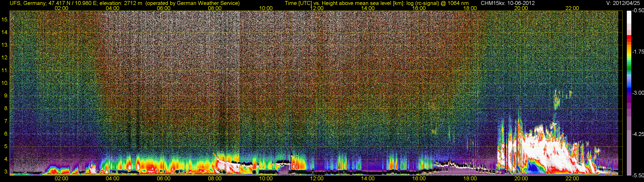The image size is (644, 182).
Task: Click the height axis label "11."
Action: pos(5,70)
